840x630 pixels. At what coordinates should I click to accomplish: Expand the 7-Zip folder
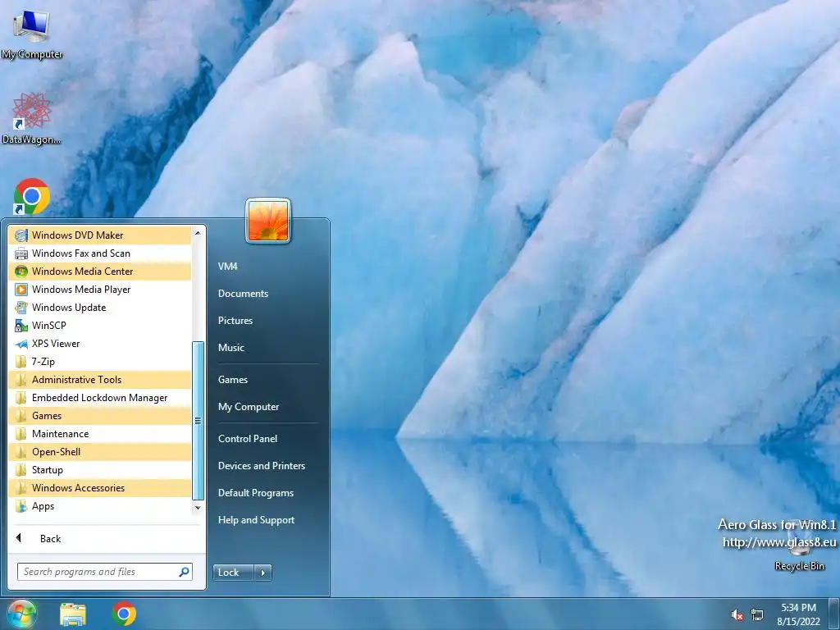click(99, 362)
